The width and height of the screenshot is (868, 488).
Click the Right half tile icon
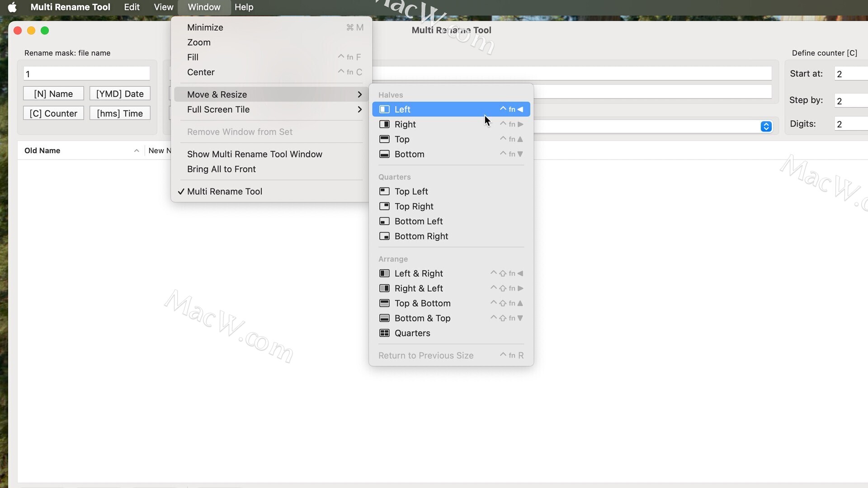[384, 124]
